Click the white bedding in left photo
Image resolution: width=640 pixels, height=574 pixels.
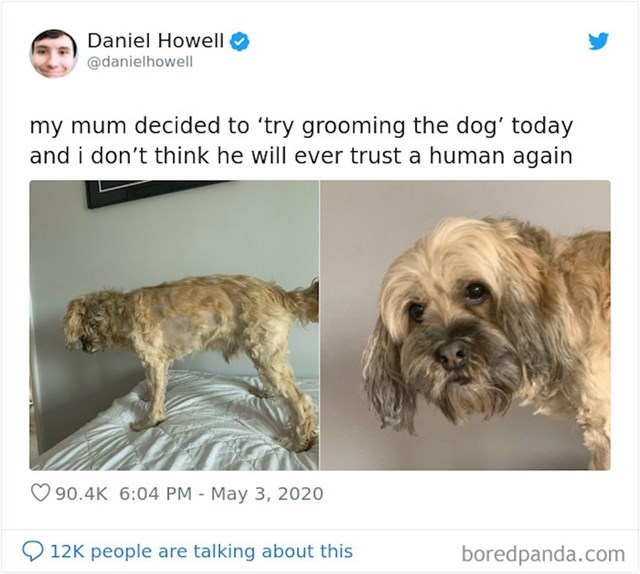pos(171,429)
